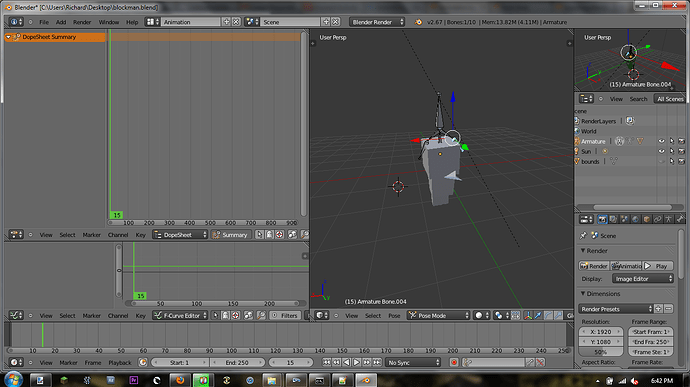
Task: Toggle visibility eye of Sun object
Action: click(x=661, y=151)
